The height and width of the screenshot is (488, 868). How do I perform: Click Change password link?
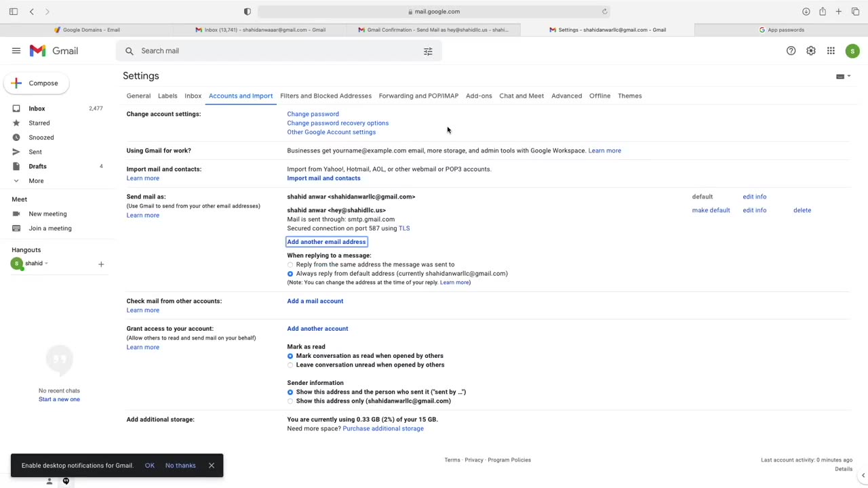click(313, 114)
